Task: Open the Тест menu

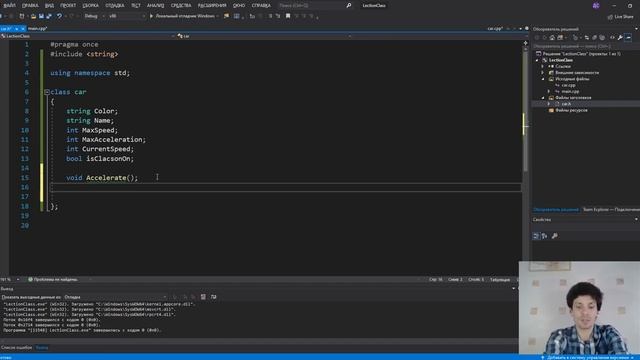Action: (136, 5)
